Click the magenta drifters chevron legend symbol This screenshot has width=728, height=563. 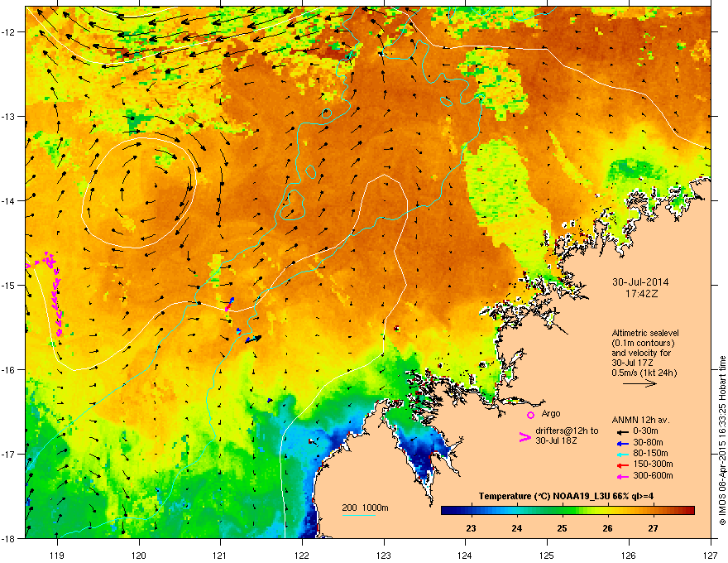point(525,436)
